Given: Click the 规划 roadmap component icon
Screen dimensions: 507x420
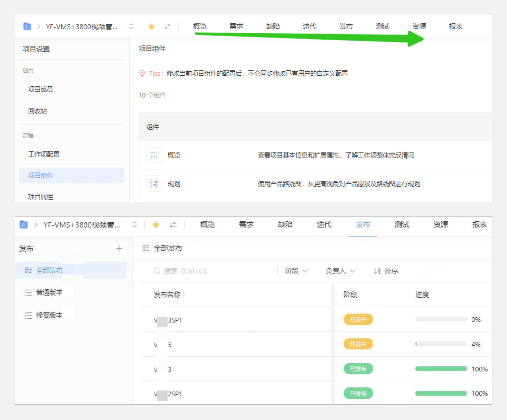Looking at the screenshot, I should click(x=154, y=184).
